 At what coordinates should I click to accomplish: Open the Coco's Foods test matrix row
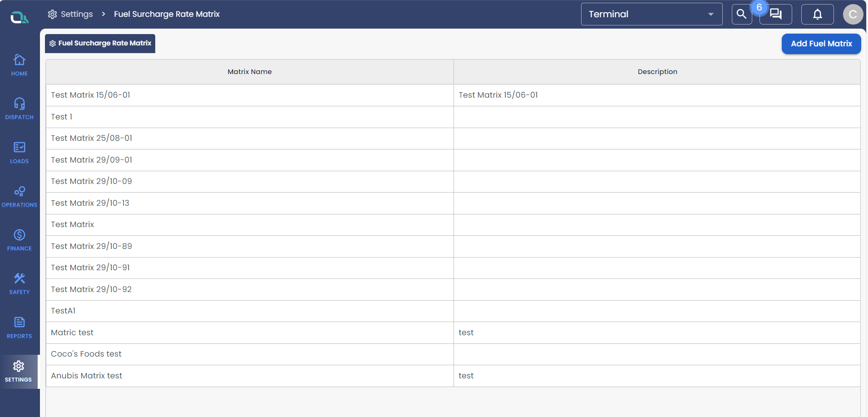tap(86, 354)
